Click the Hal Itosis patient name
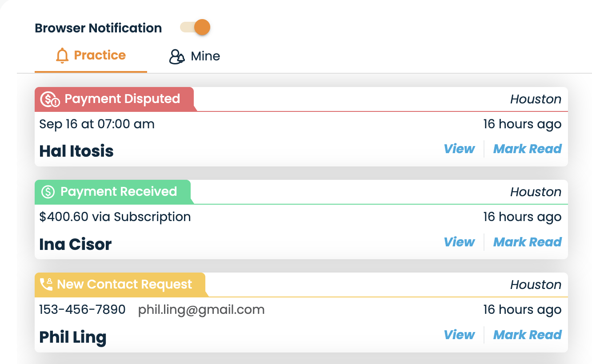The width and height of the screenshot is (592, 364). coord(76,151)
